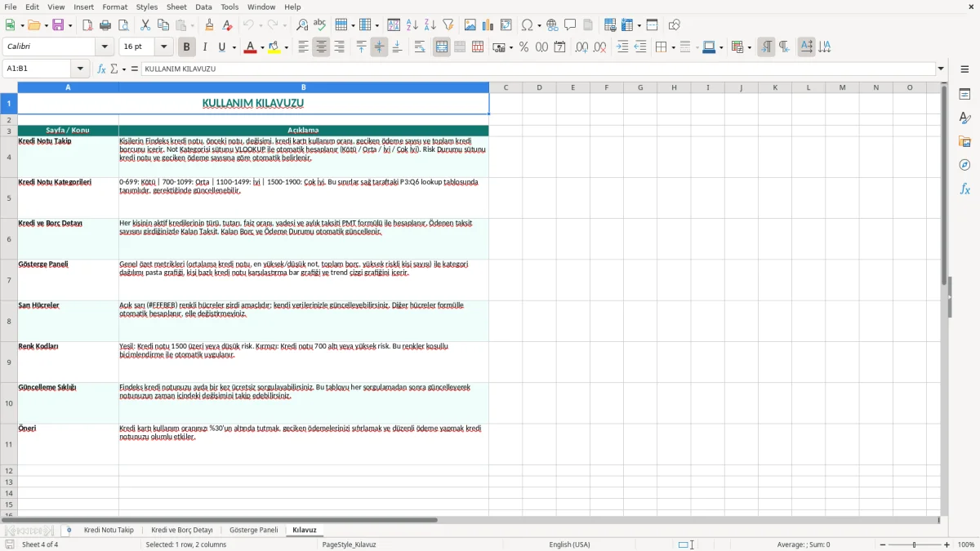Open sidebar Gallery icon
This screenshot has width=980, height=551.
click(964, 141)
